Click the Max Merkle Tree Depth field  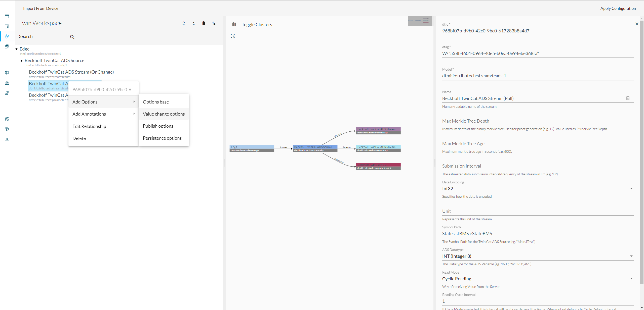pos(538,121)
